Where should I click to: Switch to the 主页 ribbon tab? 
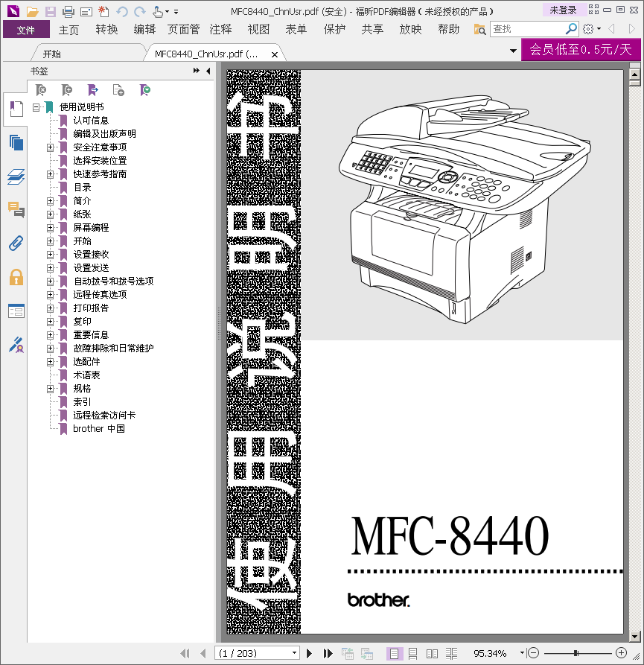68,30
